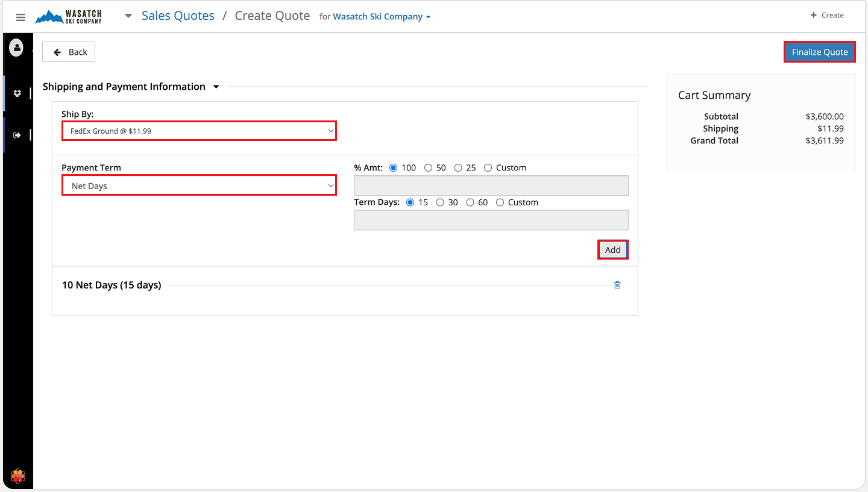This screenshot has width=868, height=492.
Task: Open the user profile icon in sidebar
Action: pyautogui.click(x=16, y=48)
